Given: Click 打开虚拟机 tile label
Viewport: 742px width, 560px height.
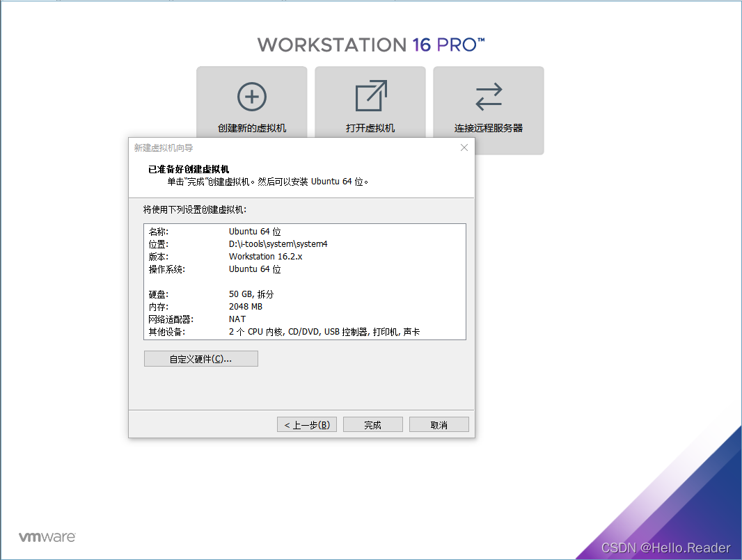Looking at the screenshot, I should point(370,128).
